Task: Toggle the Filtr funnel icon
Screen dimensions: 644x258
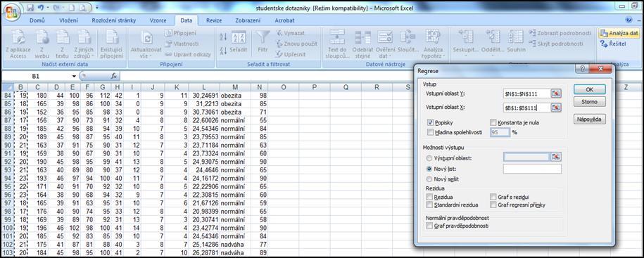Action: point(263,41)
